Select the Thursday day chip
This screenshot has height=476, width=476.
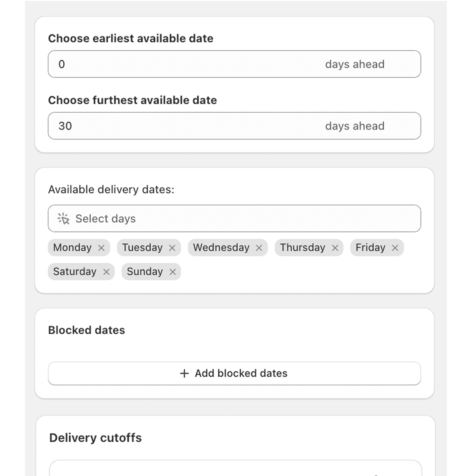point(302,248)
